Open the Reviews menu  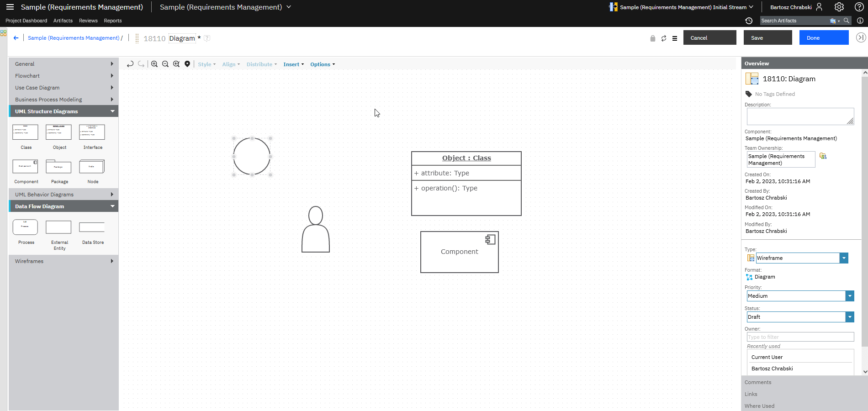88,21
